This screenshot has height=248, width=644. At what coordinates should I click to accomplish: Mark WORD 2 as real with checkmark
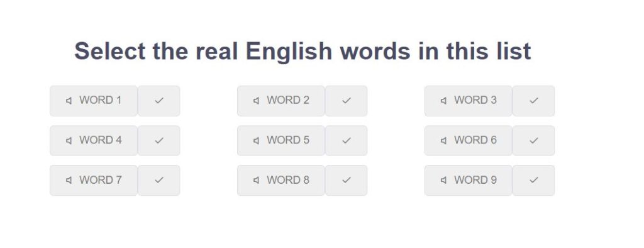[x=347, y=101]
